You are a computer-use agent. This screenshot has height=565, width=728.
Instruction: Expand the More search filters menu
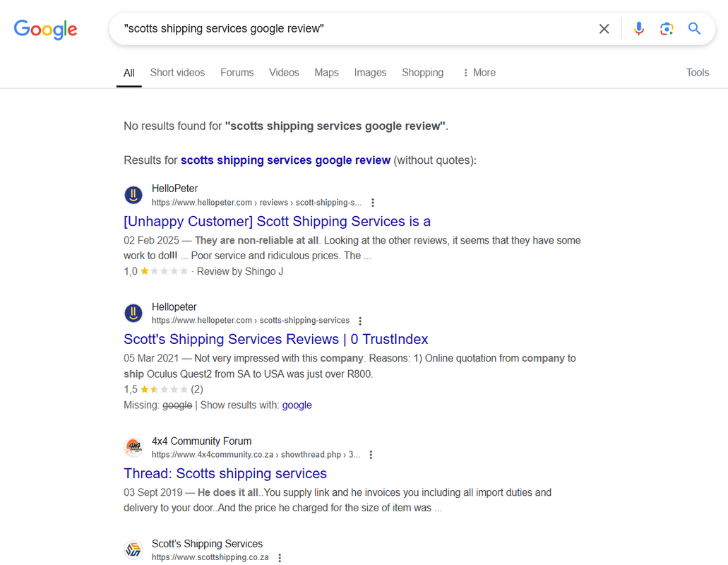(x=479, y=73)
